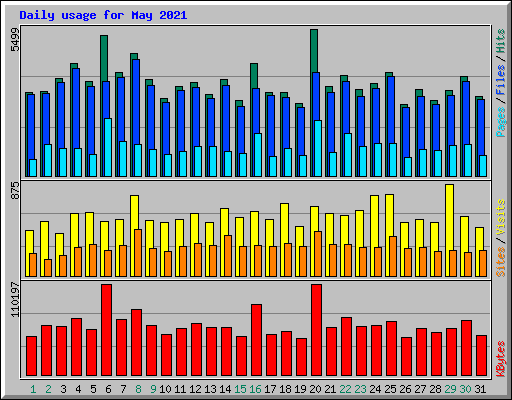Select day label 19 on the axis
Viewport: 512px width, 400px height.
click(300, 389)
